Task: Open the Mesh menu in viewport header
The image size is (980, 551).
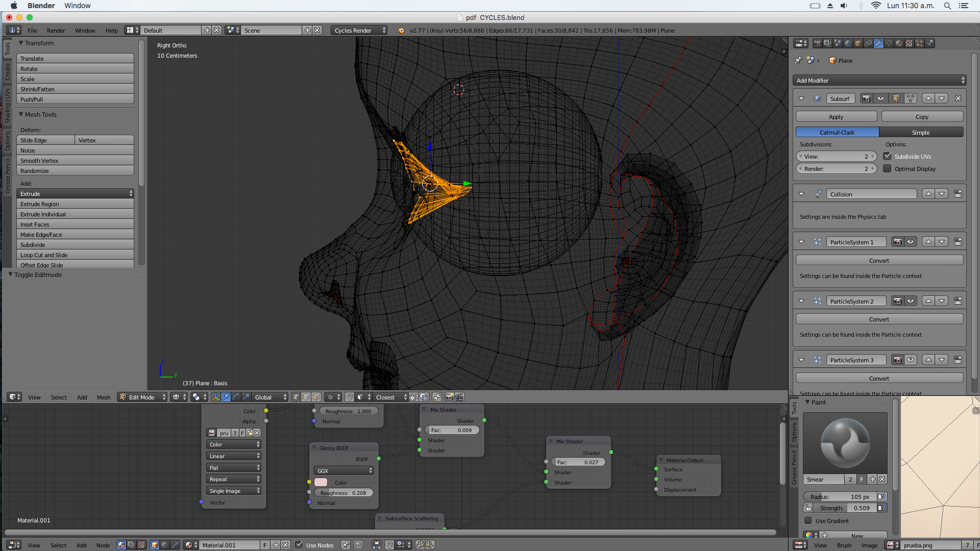Action: tap(104, 397)
